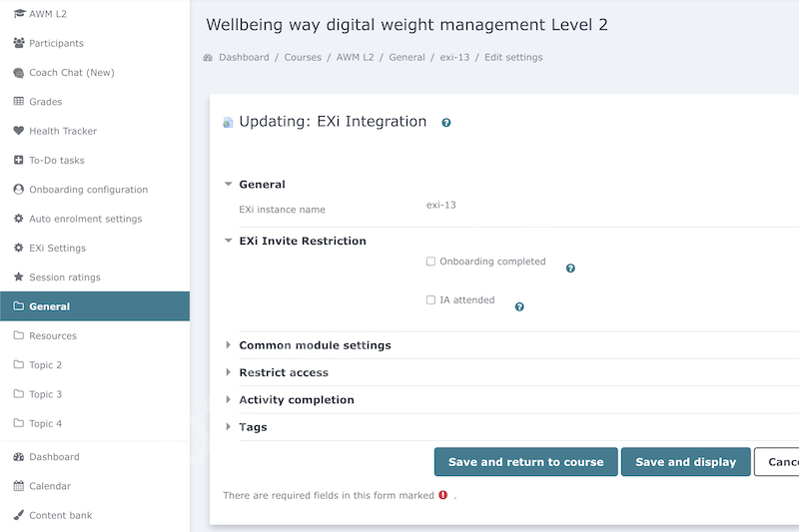
Task: Click Coach Chat speech bubble icon
Action: pyautogui.click(x=18, y=73)
